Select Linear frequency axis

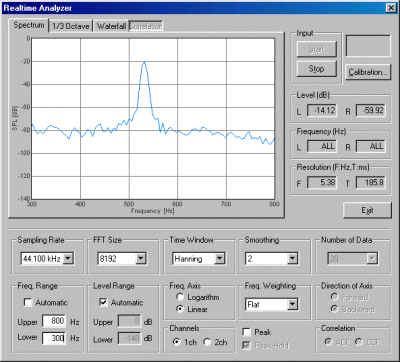(x=180, y=309)
